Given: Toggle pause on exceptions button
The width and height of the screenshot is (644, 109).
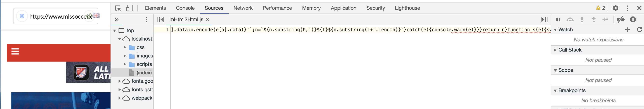Looking at the screenshot, I should (633, 19).
